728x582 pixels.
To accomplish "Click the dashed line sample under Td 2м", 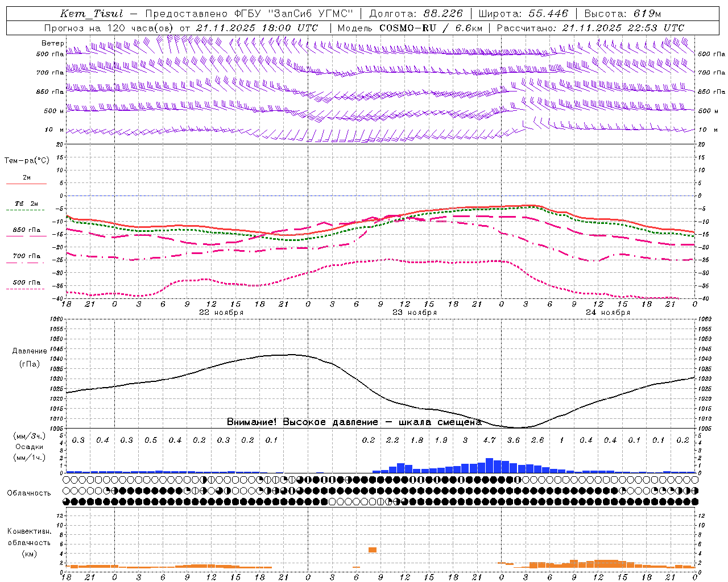I will pyautogui.click(x=26, y=210).
